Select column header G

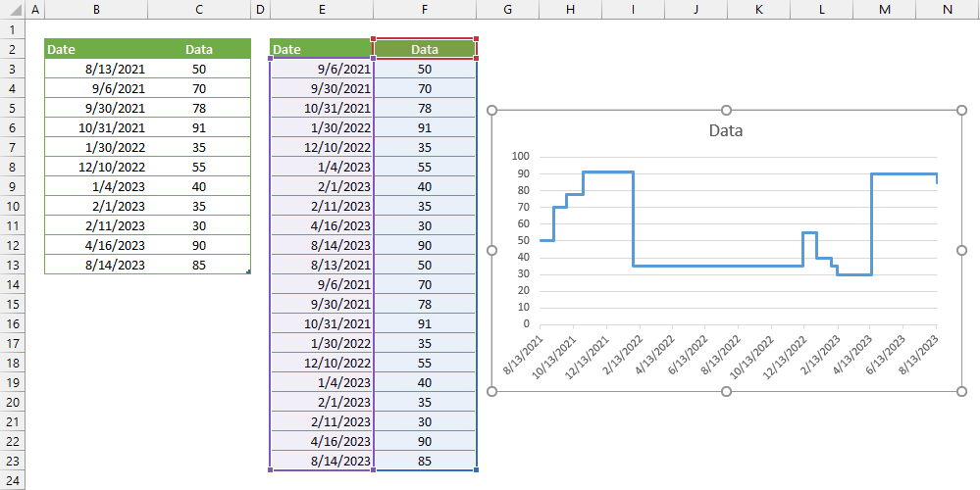[x=507, y=10]
